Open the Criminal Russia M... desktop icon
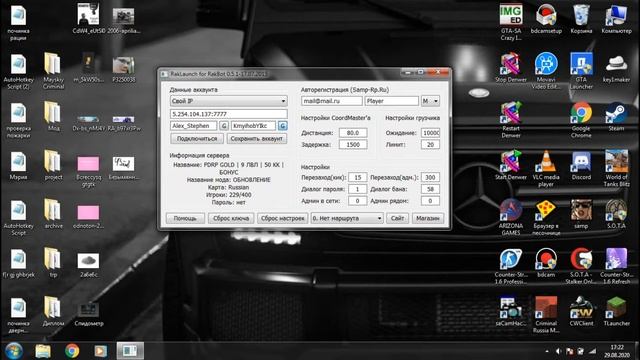This screenshot has width=640, height=360. (x=546, y=314)
